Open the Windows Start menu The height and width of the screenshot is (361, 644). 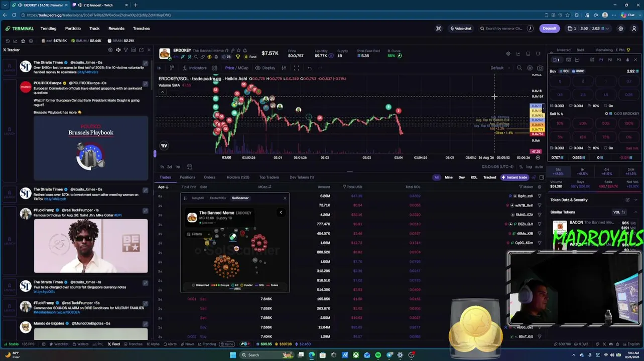tap(232, 355)
